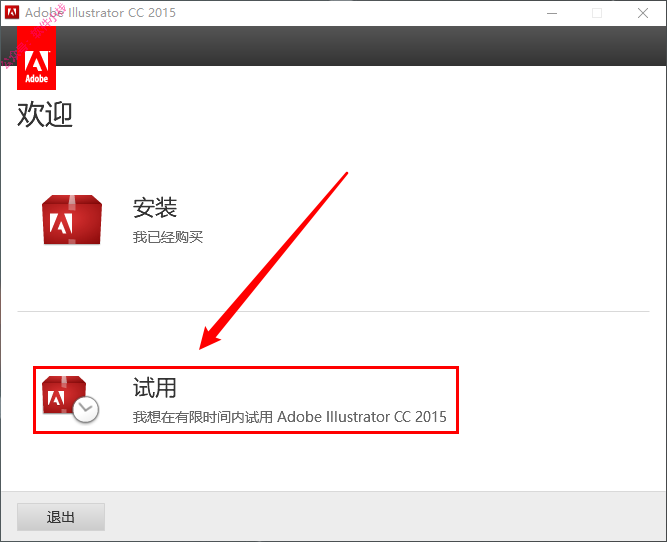Click the Illustrator icon in the title bar
Viewport: 667px width, 542px height.
(12, 12)
